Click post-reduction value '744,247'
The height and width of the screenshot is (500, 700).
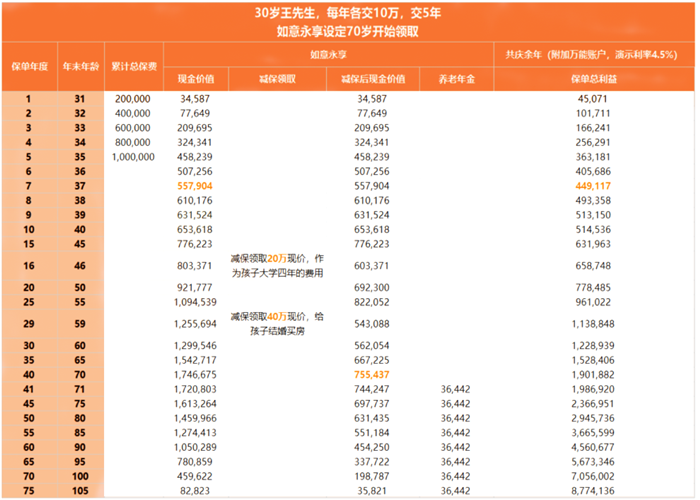pyautogui.click(x=371, y=389)
